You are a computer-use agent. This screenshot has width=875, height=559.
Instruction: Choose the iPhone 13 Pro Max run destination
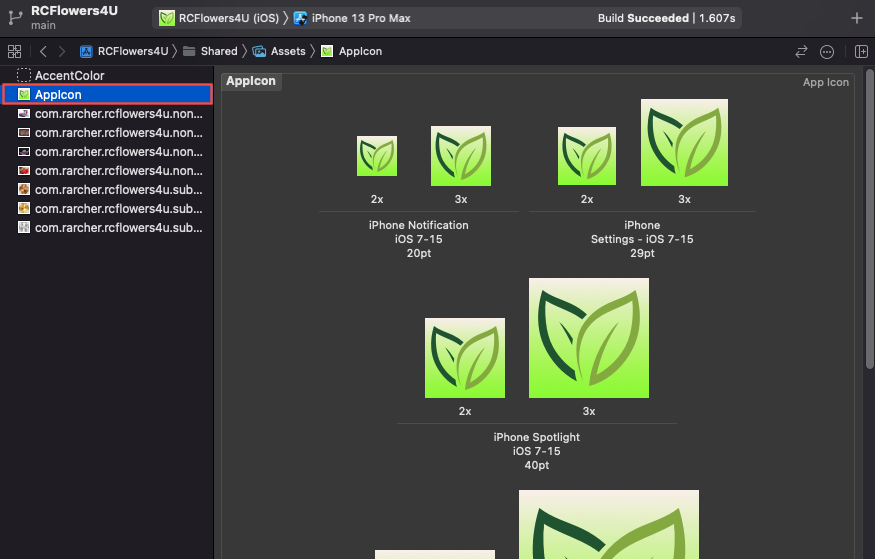(352, 18)
